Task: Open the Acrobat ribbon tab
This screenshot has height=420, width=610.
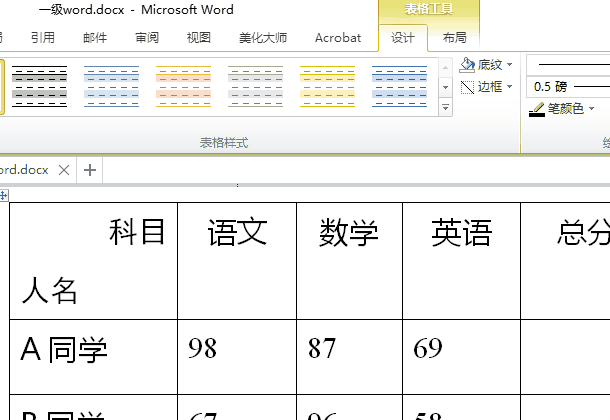Action: point(338,38)
